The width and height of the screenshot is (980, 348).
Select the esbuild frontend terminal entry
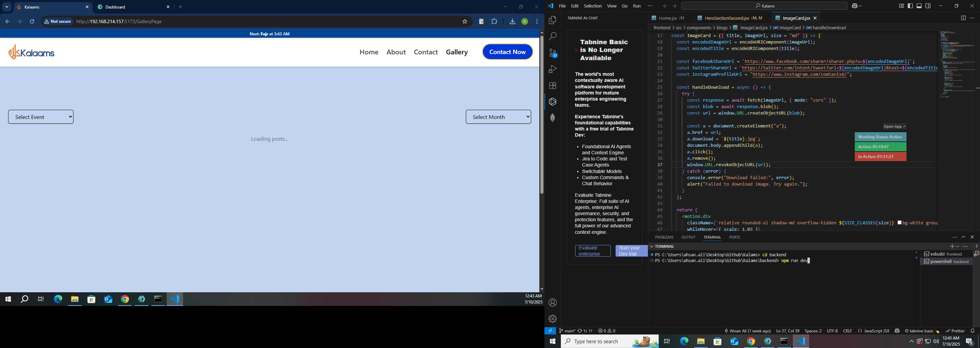coord(946,254)
